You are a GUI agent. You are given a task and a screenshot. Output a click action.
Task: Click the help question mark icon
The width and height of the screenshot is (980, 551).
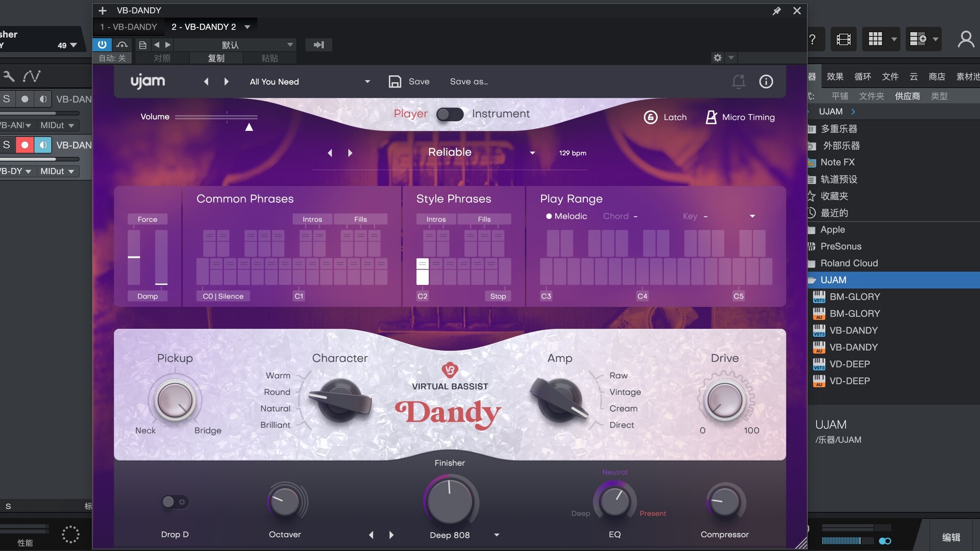812,39
